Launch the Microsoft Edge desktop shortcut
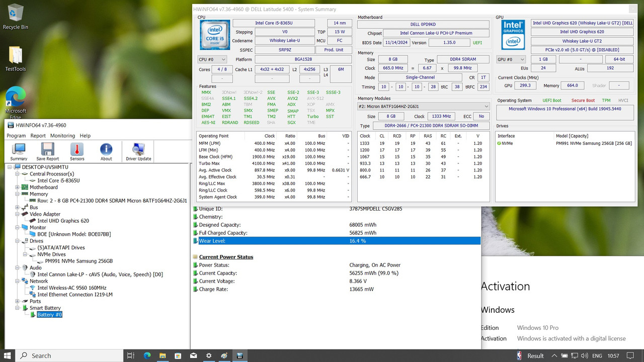Screen dimensions: 644x362 (16, 103)
